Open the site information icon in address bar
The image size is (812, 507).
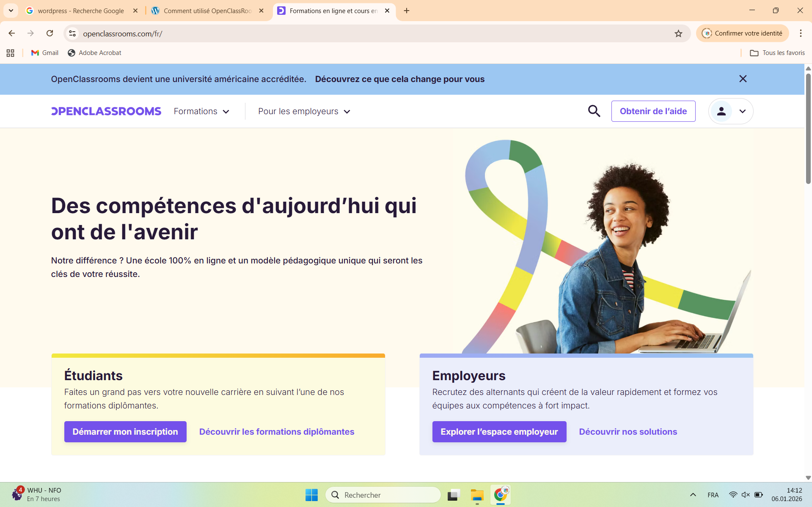(72, 33)
